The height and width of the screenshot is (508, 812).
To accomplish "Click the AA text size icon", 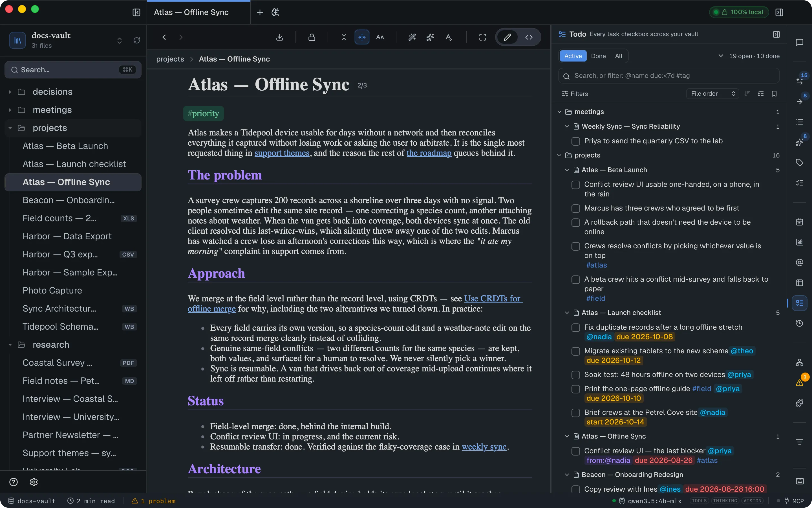I will pyautogui.click(x=380, y=37).
